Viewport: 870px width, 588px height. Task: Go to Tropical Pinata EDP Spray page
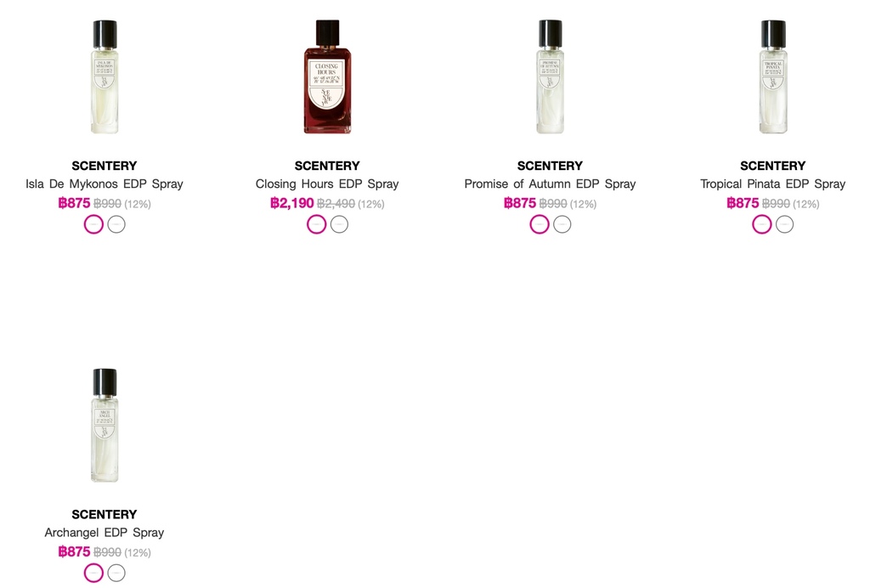point(773,184)
